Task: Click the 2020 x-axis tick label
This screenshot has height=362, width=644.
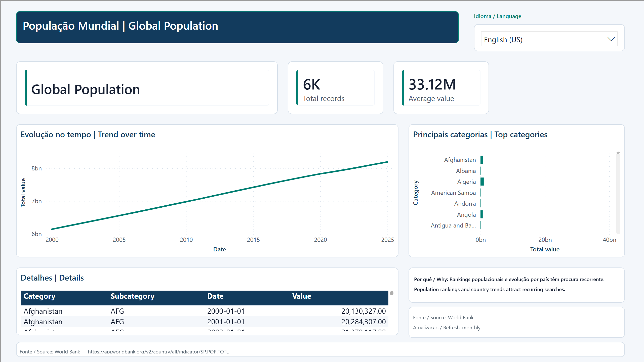Action: point(320,240)
